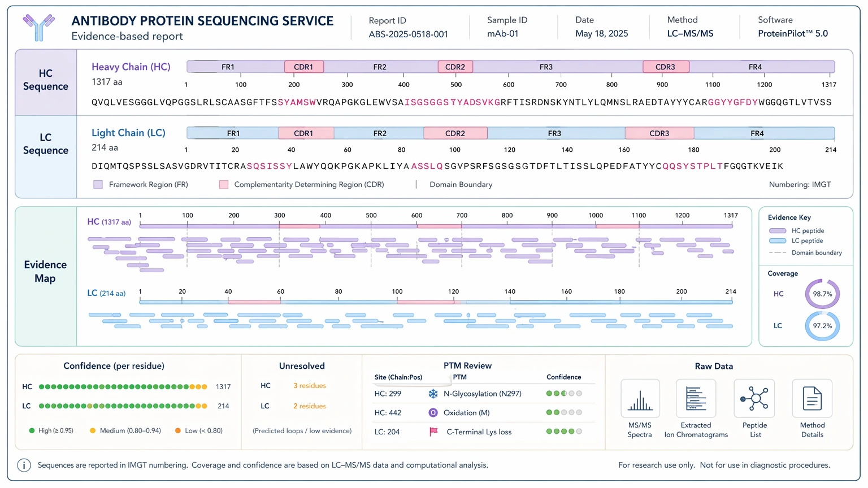Click the HC CDR1 sequence 'SYAMSW'
868x488 pixels.
(x=297, y=102)
